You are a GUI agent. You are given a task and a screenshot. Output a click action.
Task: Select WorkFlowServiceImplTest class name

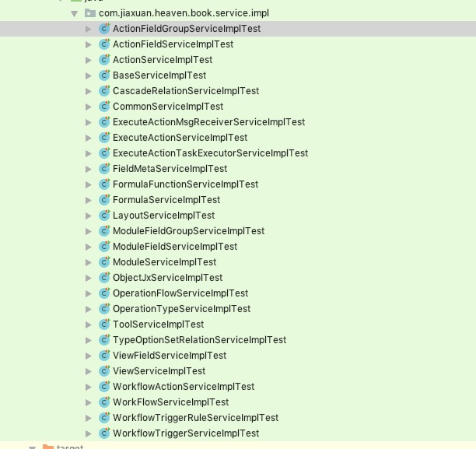click(171, 402)
